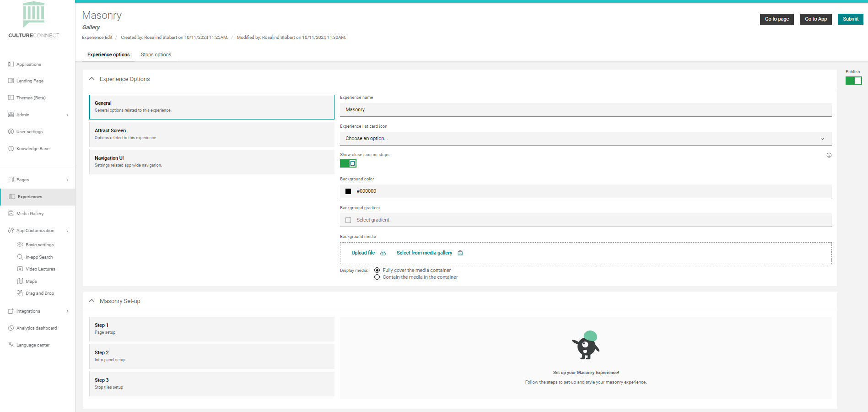Click the Maps text in the sidebar
Screen dimensions: 868x412
tap(31, 282)
